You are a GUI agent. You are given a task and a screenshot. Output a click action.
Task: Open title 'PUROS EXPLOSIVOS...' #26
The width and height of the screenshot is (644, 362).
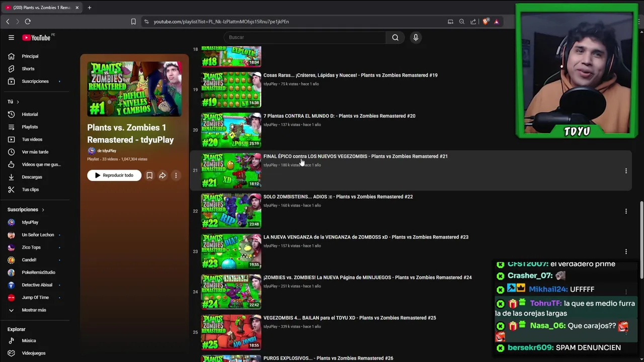click(328, 358)
